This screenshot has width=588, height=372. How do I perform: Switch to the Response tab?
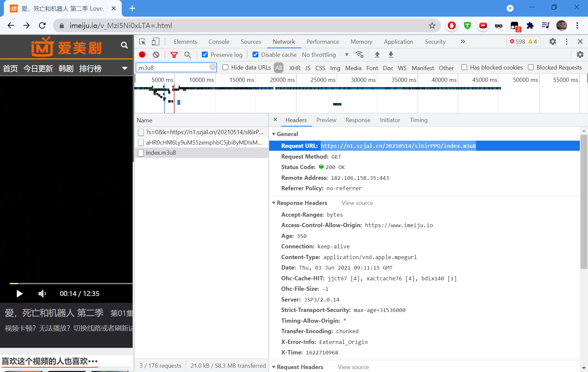pos(358,120)
